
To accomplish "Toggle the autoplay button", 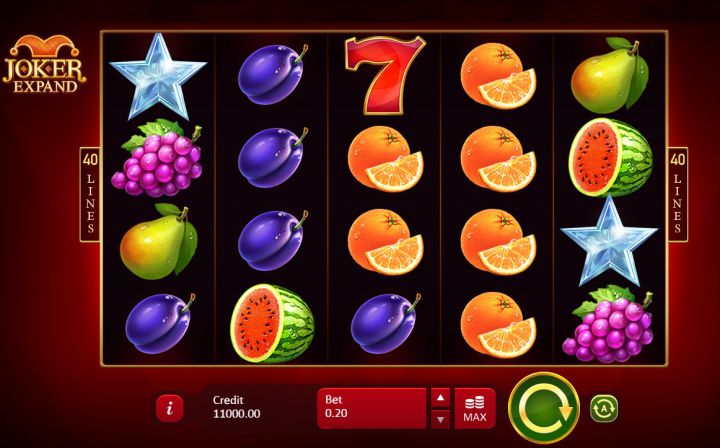I will [603, 408].
